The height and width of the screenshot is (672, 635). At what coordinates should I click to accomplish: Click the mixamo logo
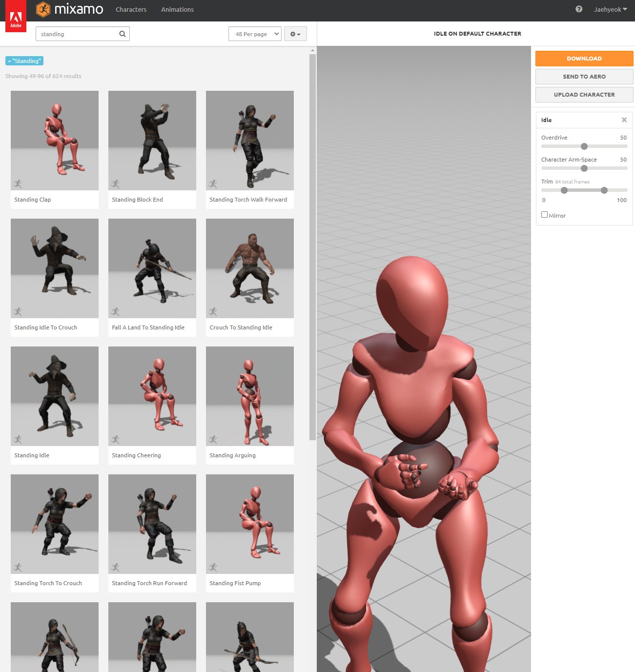[70, 9]
